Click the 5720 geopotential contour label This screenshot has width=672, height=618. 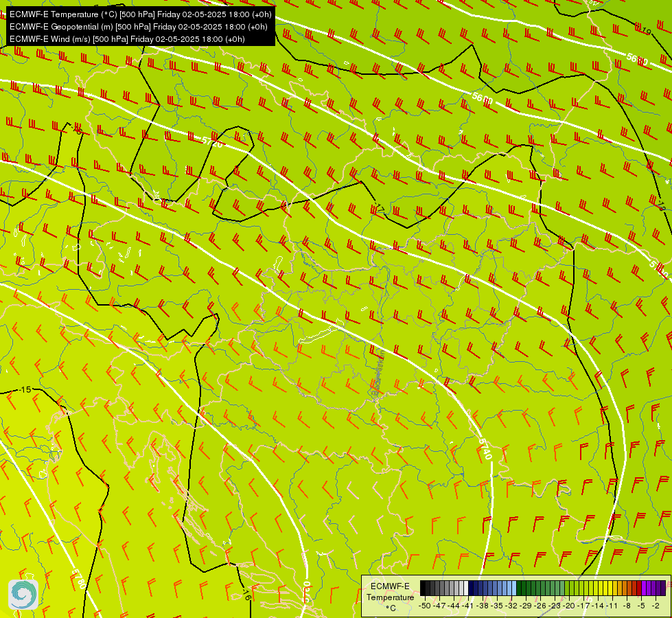click(x=212, y=141)
